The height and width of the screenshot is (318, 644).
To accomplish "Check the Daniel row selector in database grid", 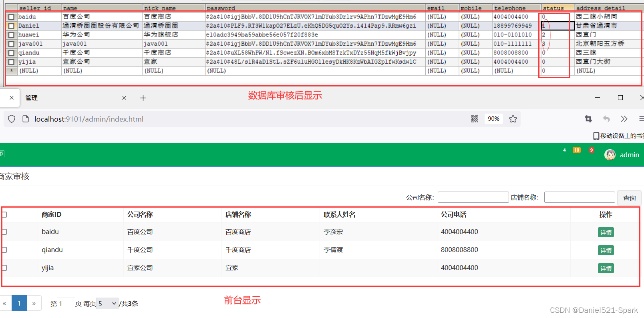I will coord(11,26).
